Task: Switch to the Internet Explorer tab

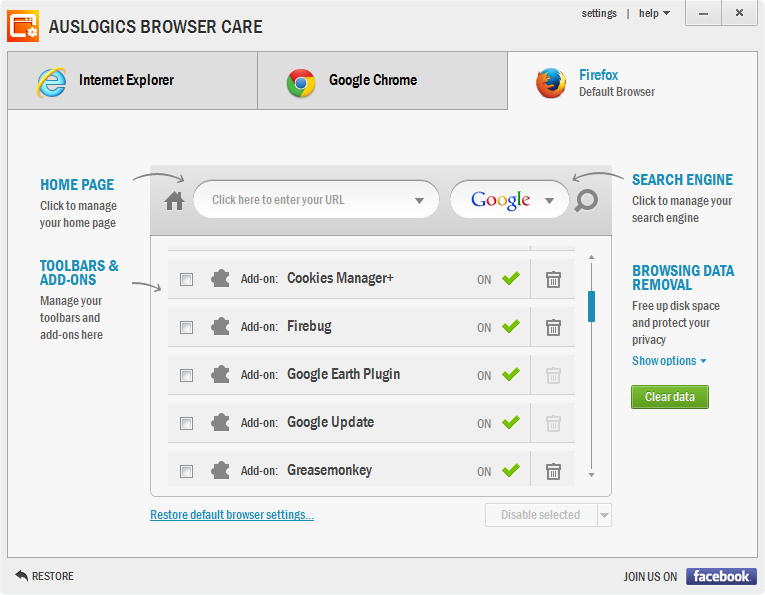Action: [132, 80]
